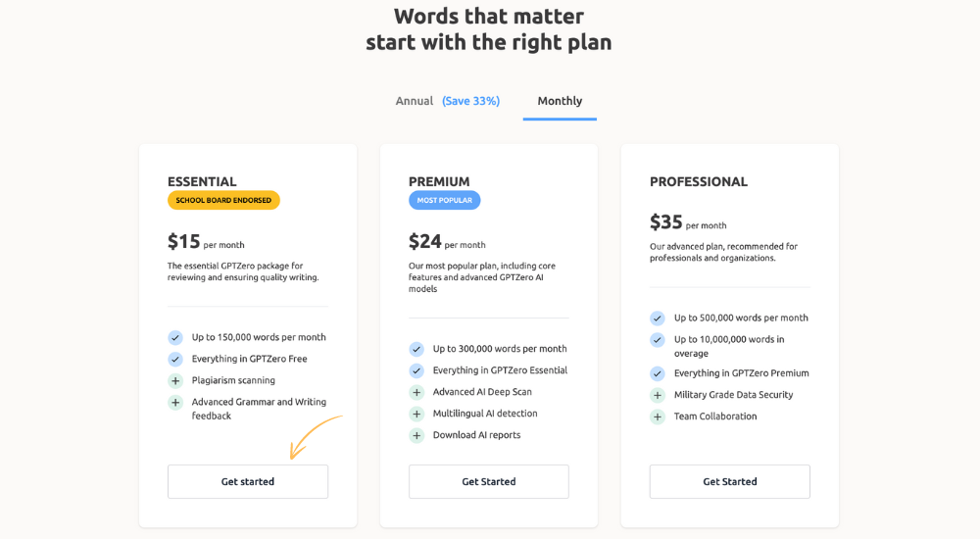
Task: Click the Most Popular badge
Action: pyautogui.click(x=444, y=200)
